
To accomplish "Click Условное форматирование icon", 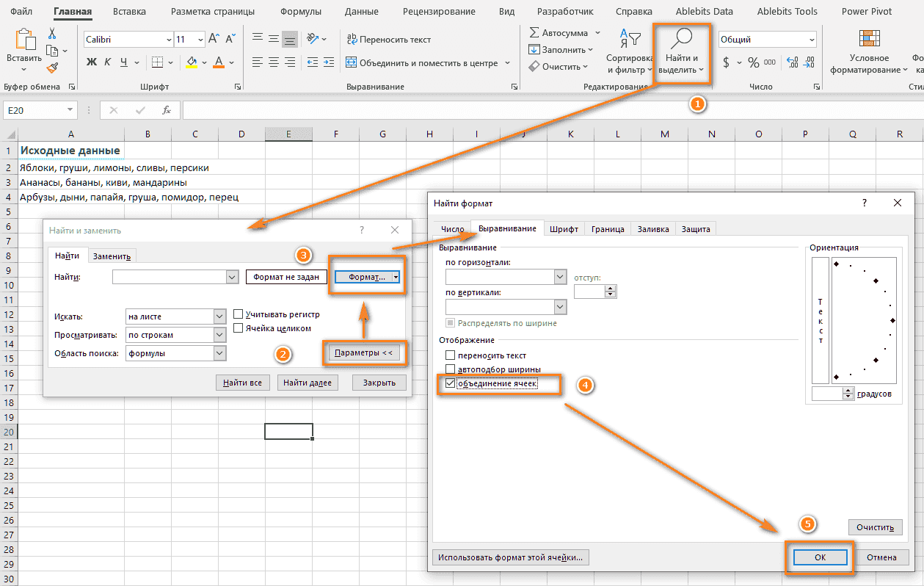I will click(869, 39).
